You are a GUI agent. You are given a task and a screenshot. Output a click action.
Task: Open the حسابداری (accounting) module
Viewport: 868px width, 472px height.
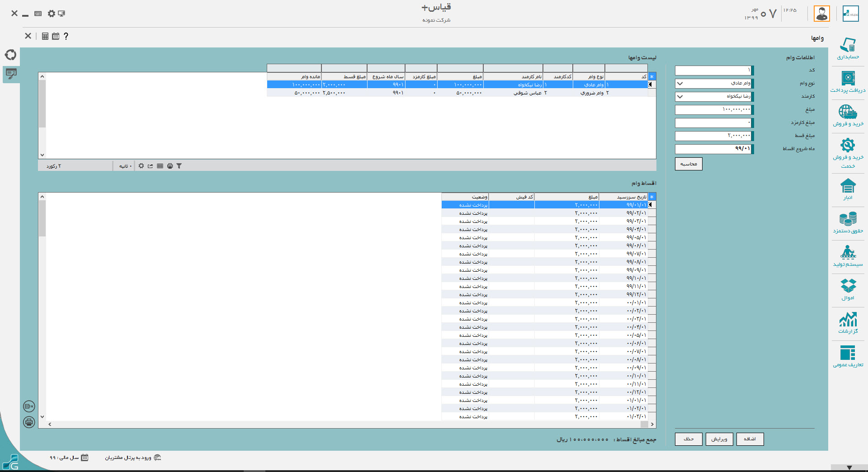(x=848, y=49)
